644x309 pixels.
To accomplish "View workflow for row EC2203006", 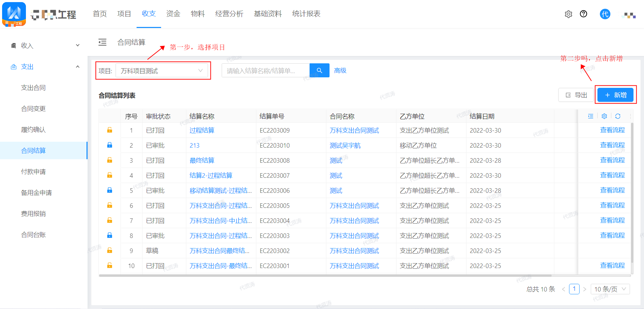I will pos(612,190).
